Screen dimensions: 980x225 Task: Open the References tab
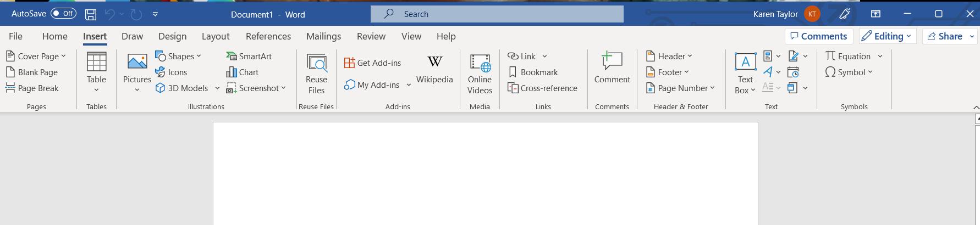(x=268, y=36)
